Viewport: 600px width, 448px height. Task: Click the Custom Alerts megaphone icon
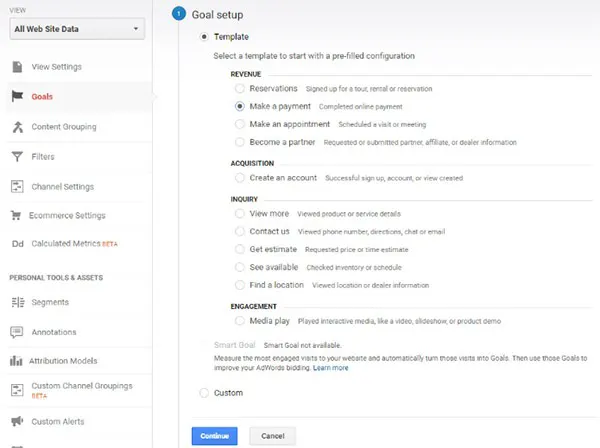[17, 421]
